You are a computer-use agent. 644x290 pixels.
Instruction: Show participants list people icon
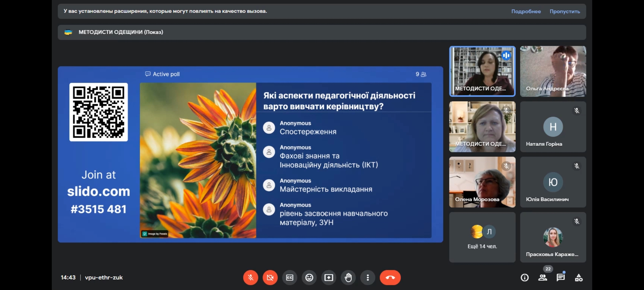coord(543,277)
